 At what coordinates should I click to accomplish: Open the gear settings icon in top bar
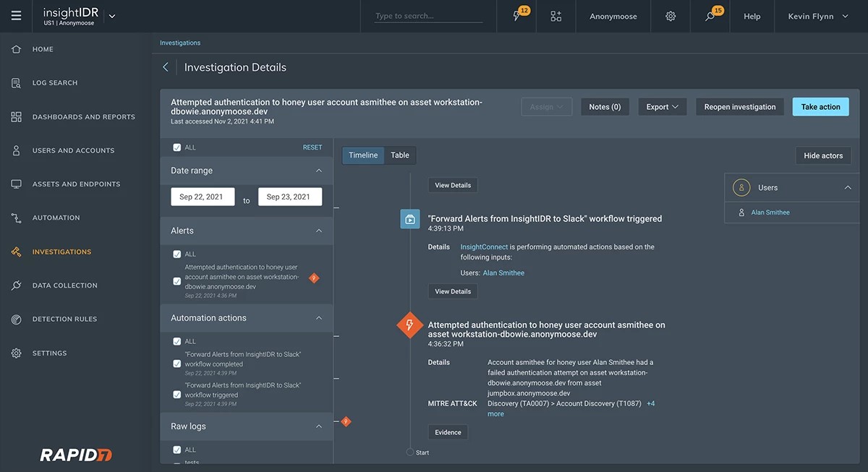671,16
